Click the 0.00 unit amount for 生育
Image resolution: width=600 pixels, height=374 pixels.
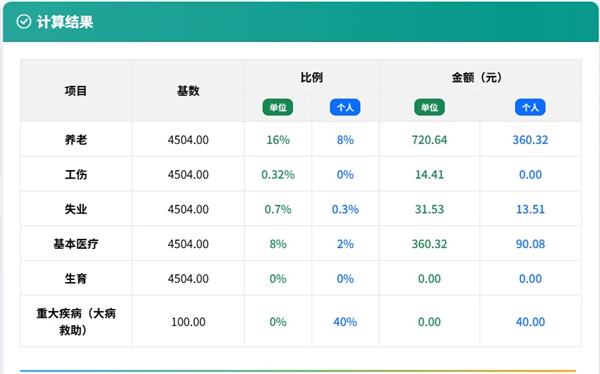(429, 278)
